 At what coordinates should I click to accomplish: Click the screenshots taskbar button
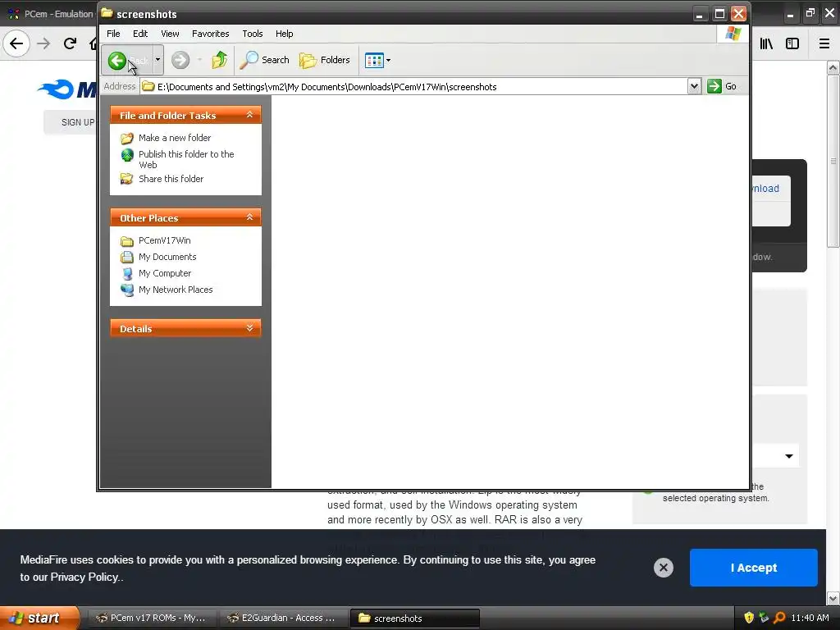pos(414,618)
